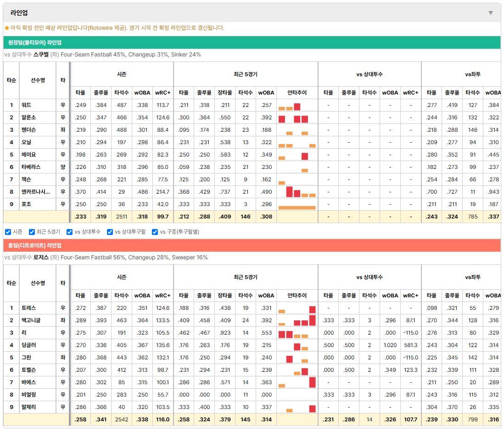Sort away table by wRC+ column

(162, 93)
